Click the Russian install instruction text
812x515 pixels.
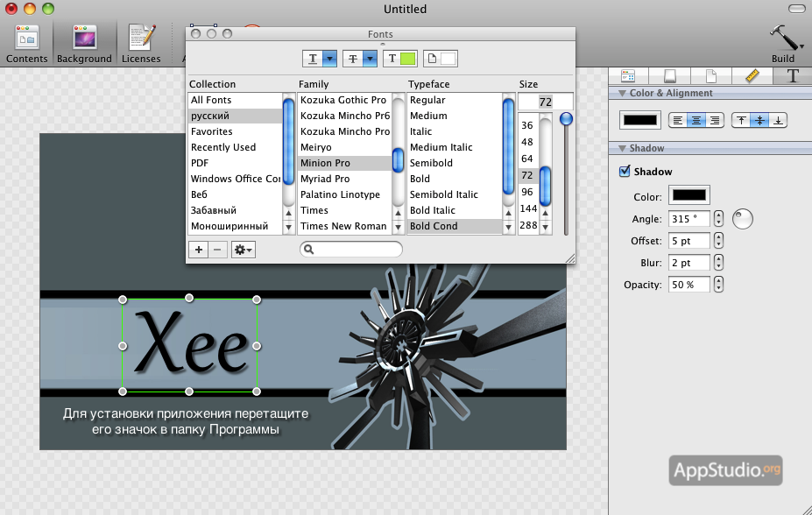click(x=186, y=421)
